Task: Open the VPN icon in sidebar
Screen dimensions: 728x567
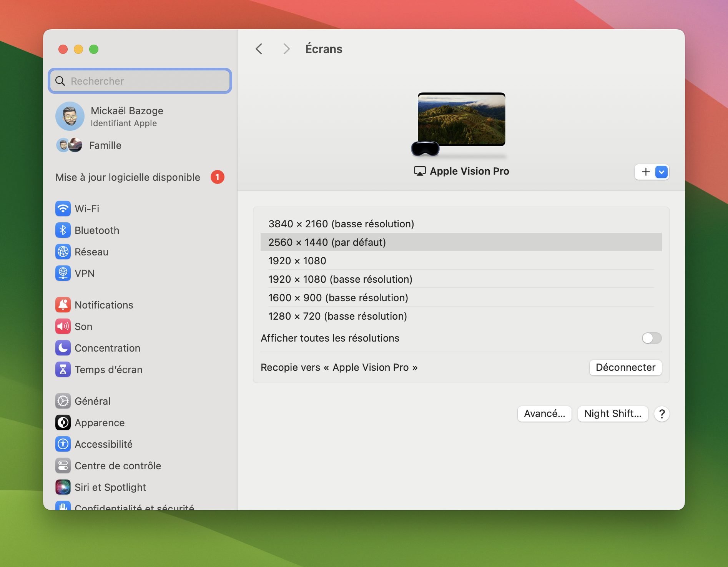Action: (63, 273)
